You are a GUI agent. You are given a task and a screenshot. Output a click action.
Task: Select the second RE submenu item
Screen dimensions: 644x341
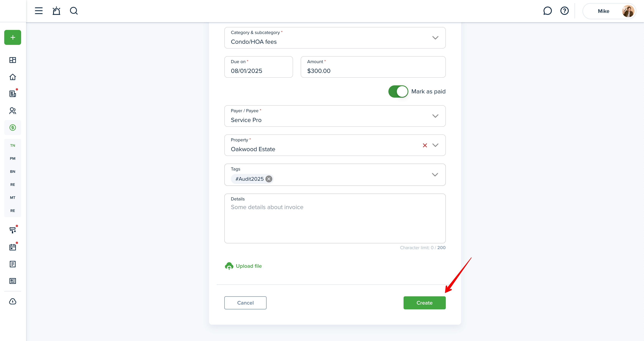pyautogui.click(x=13, y=211)
